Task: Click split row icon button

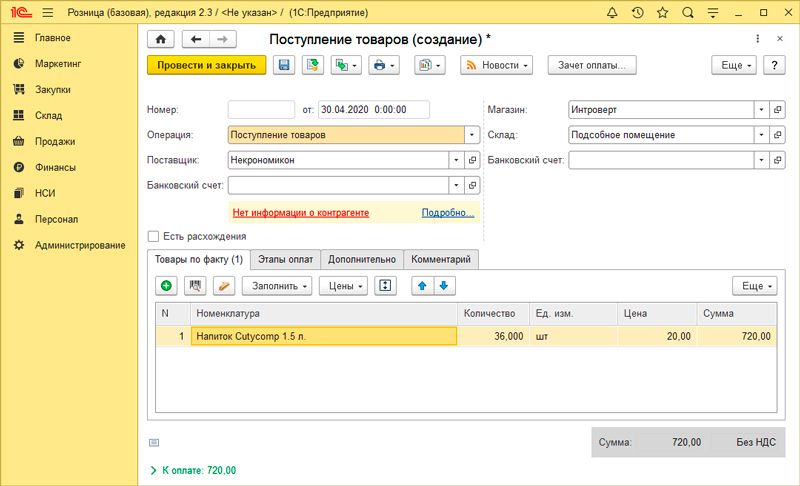Action: (x=385, y=286)
